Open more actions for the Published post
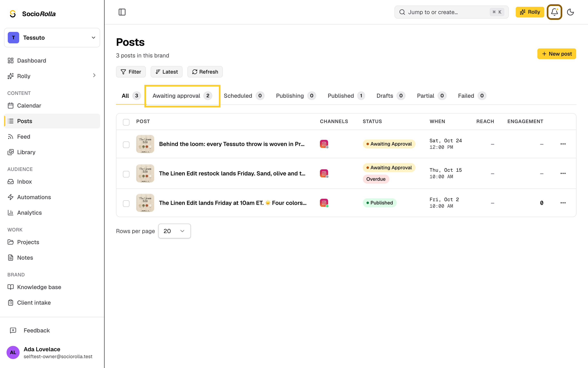This screenshot has width=588, height=368. (x=563, y=203)
